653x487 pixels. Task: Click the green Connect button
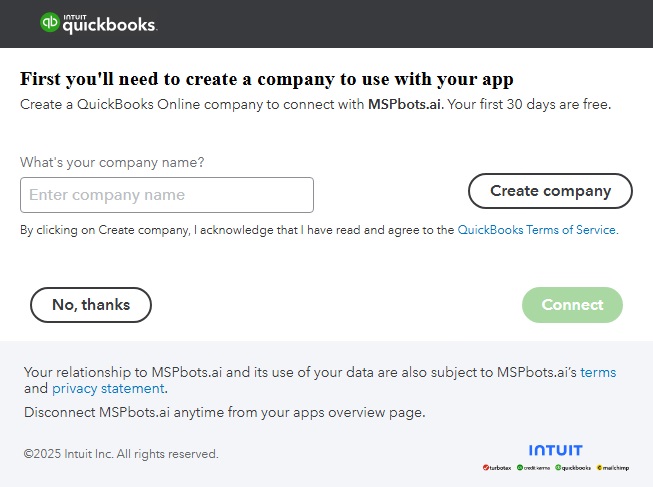pos(572,305)
